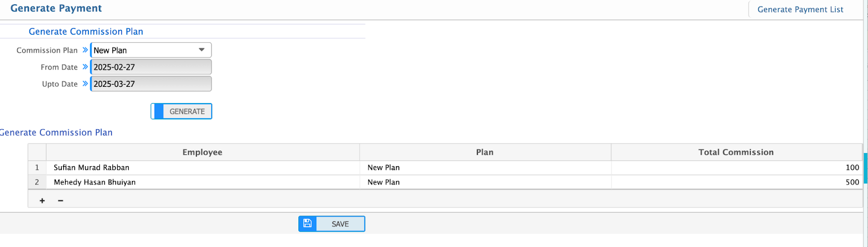This screenshot has height=247, width=868.
Task: Click the blue vertical scrollbar thumb
Action: (x=866, y=168)
